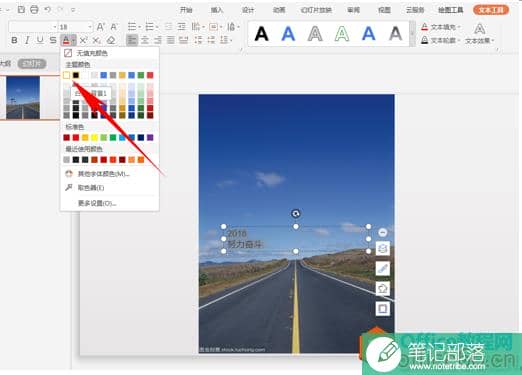Click the numbered list icon

(x=150, y=26)
